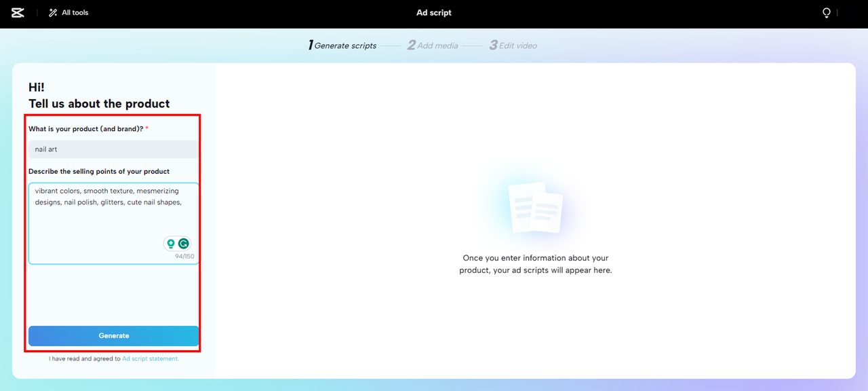868x391 pixels.
Task: Click the lightbulb feedback icon in top bar
Action: coord(826,12)
